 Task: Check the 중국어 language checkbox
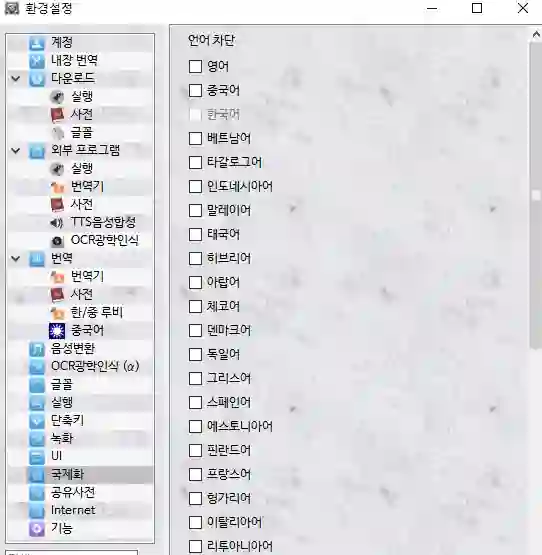coord(195,90)
